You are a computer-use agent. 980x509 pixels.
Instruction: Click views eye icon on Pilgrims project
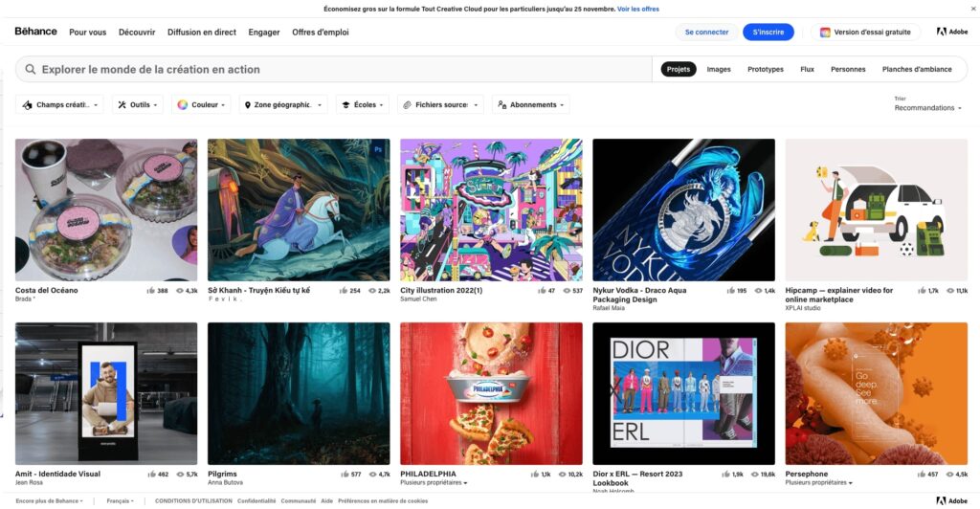[x=372, y=475]
